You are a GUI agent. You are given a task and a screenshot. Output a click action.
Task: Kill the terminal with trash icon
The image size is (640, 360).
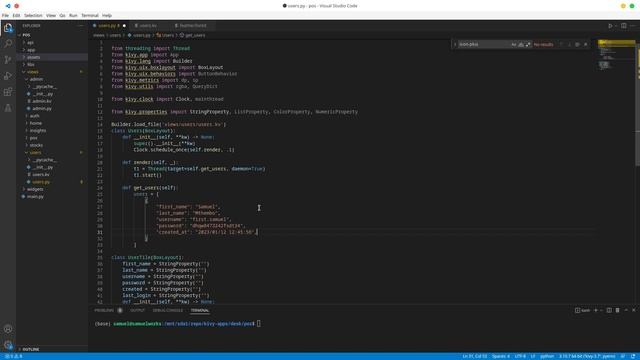617,310
